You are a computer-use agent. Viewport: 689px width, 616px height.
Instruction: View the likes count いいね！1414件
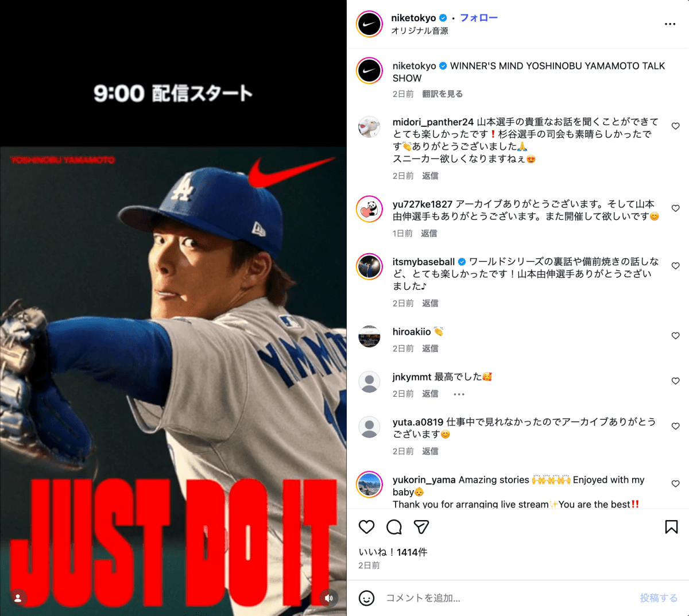(393, 552)
